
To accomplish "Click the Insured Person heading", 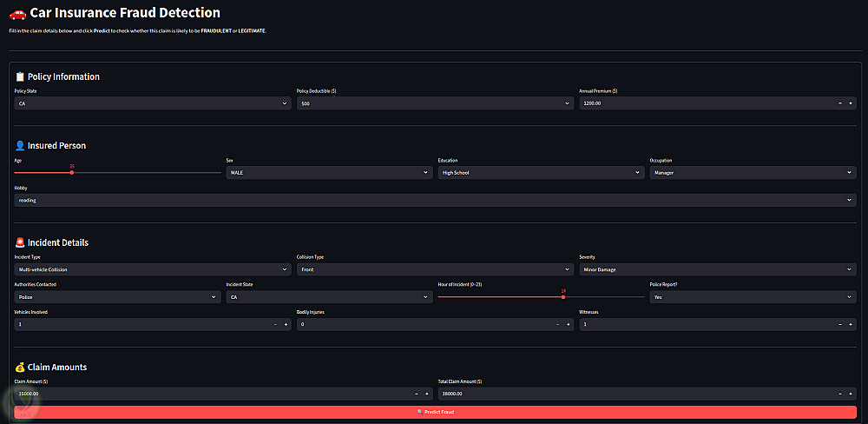I will (56, 146).
